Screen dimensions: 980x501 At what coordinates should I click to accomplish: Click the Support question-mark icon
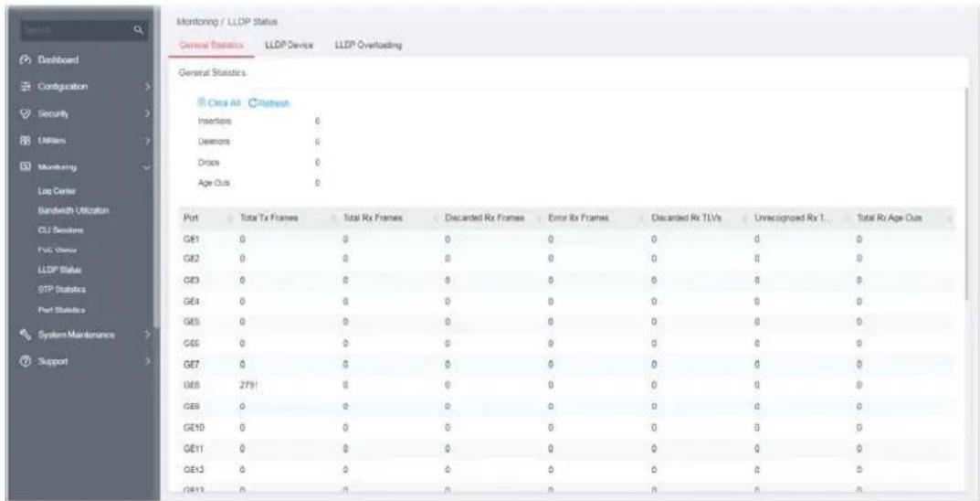click(26, 361)
